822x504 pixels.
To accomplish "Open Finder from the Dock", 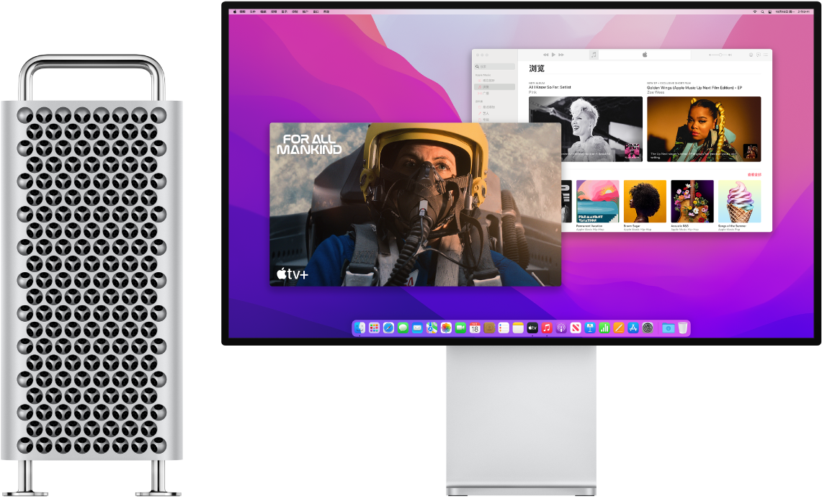I will click(359, 328).
